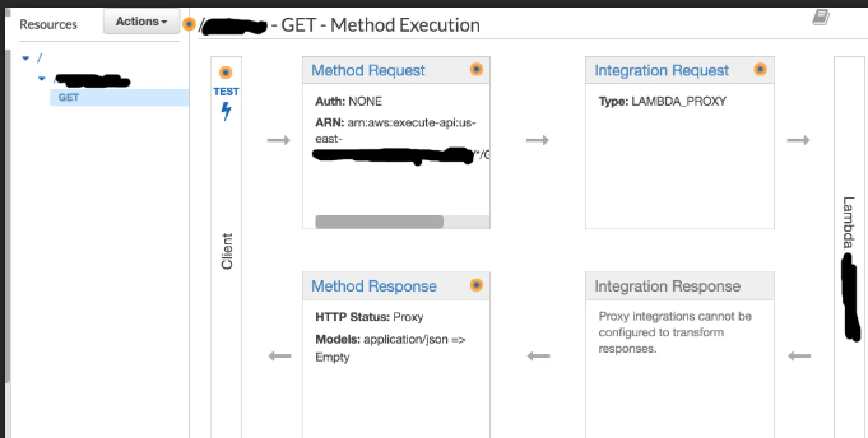Open the documentation book icon
868x438 pixels.
pos(820,18)
